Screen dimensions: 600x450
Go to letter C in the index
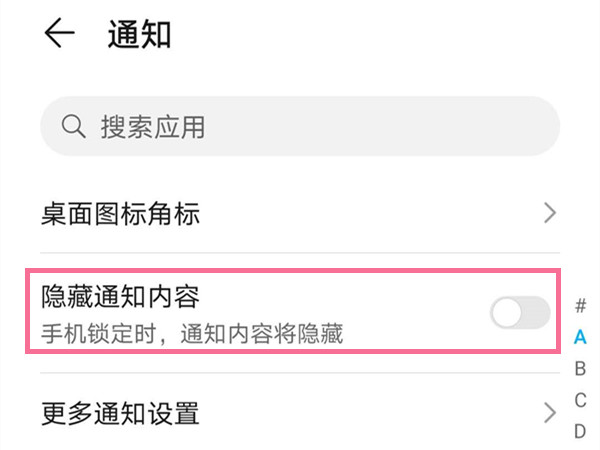click(x=580, y=400)
